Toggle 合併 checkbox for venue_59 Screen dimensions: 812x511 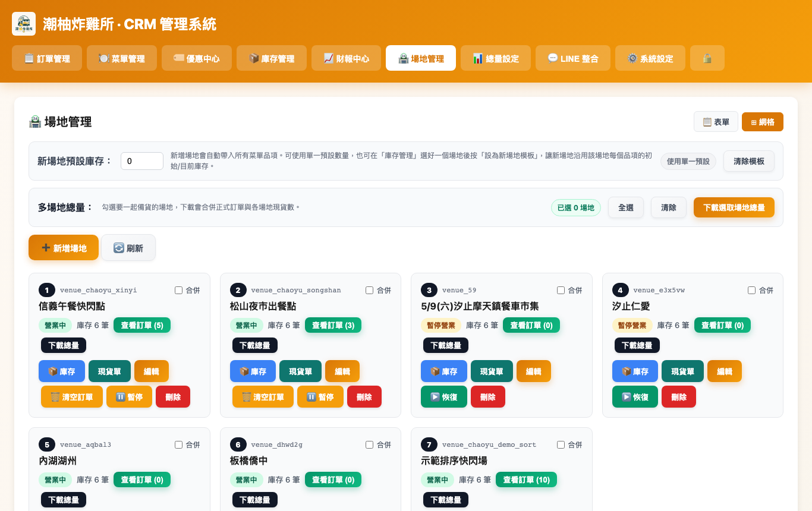[561, 291]
